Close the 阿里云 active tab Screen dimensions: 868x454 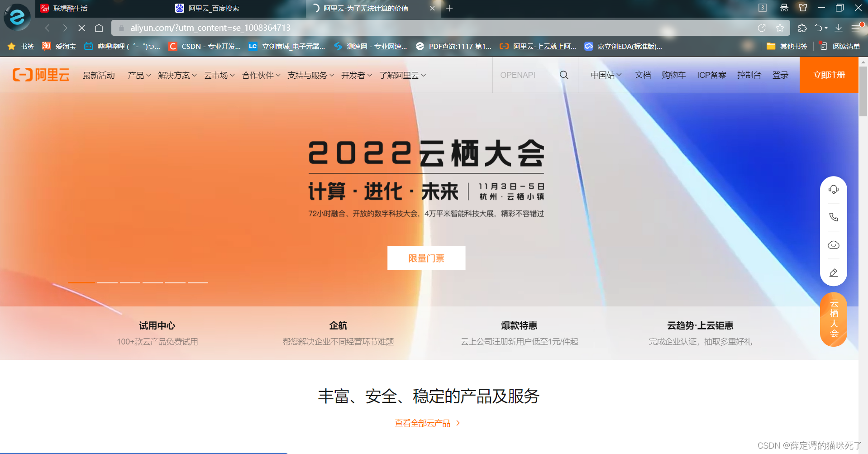point(432,8)
